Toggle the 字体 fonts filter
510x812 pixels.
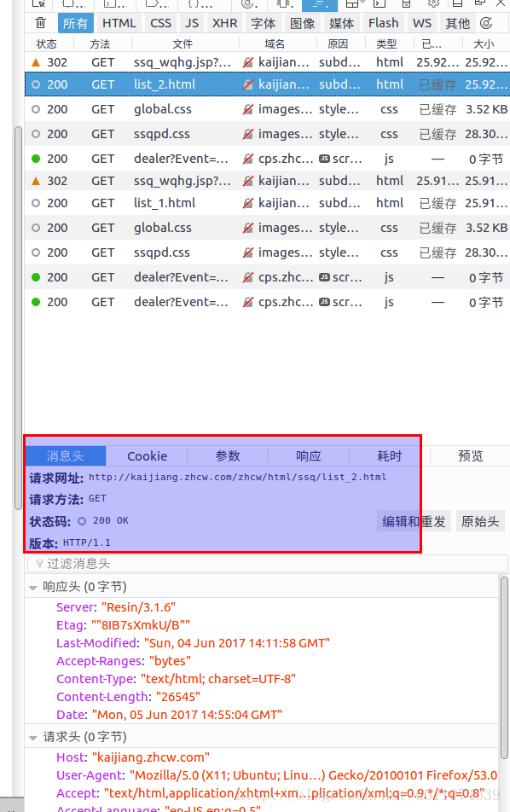[263, 23]
